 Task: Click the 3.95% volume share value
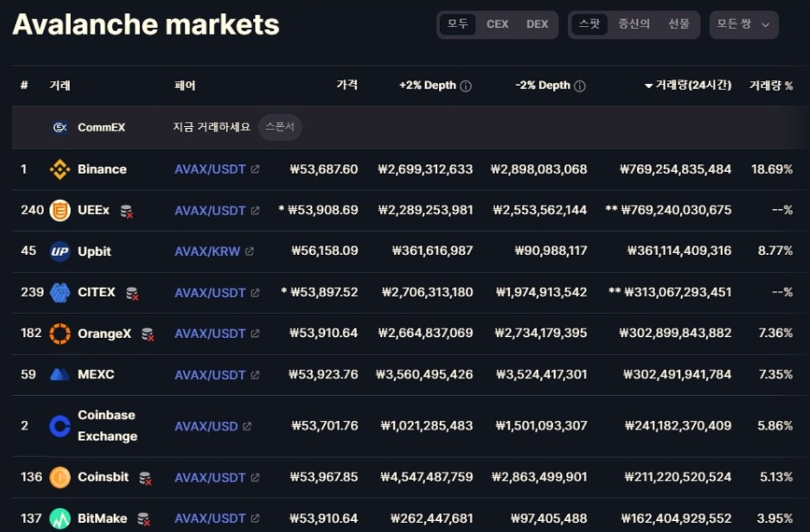(x=775, y=518)
